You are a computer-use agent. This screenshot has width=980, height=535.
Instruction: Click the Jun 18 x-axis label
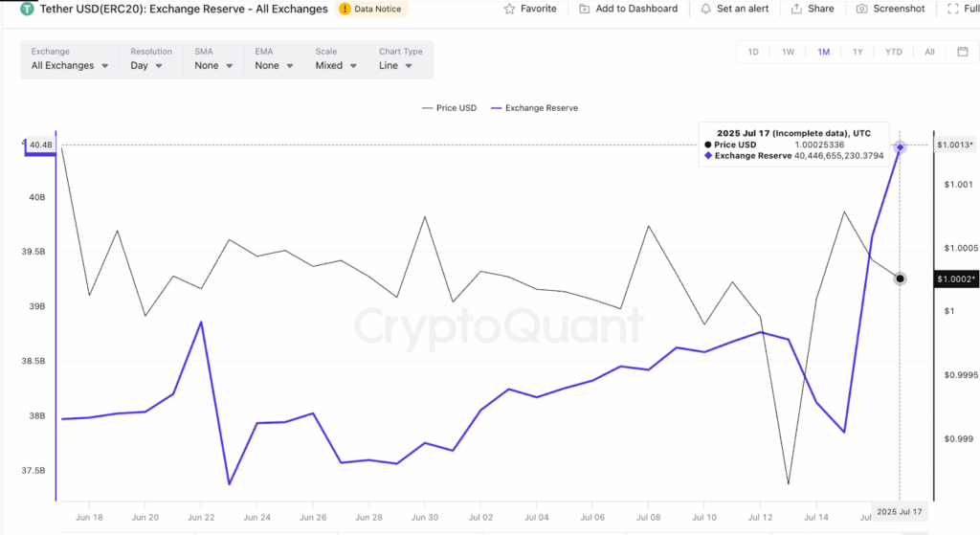coord(89,518)
